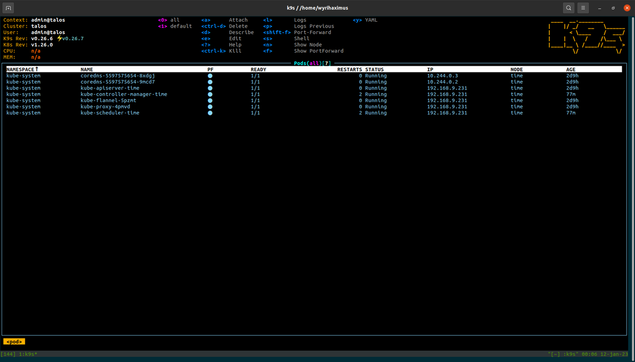The width and height of the screenshot is (635, 362).
Task: Click the Running status of kube-proxy row
Action: 376,107
